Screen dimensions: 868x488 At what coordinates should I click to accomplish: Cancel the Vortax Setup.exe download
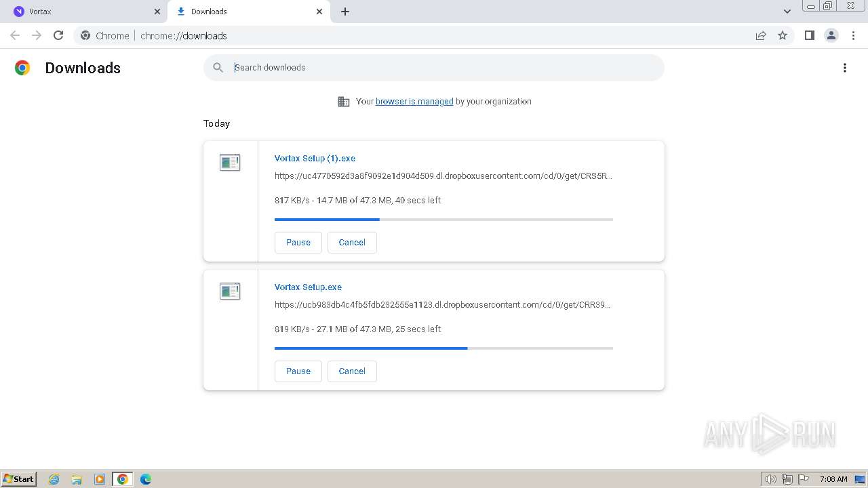[x=352, y=371]
